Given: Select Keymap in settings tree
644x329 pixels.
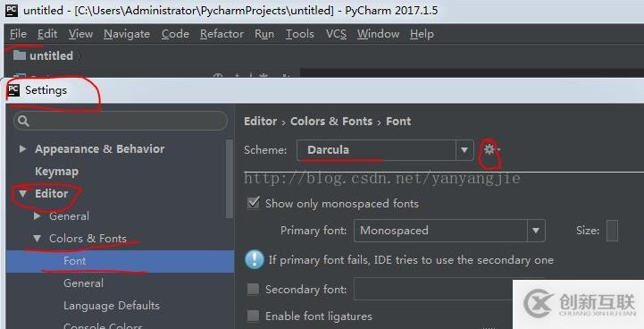Looking at the screenshot, I should [x=56, y=171].
